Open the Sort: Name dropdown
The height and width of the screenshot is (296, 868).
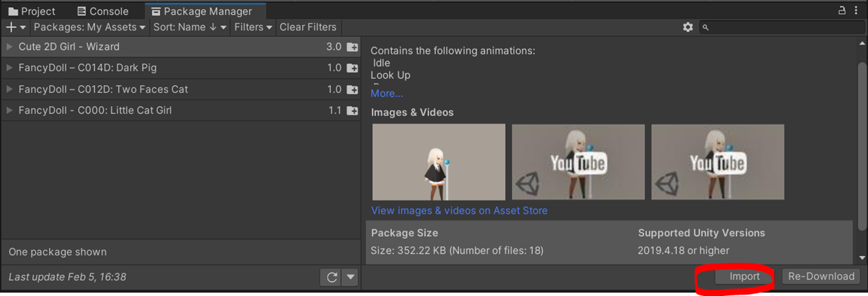189,27
